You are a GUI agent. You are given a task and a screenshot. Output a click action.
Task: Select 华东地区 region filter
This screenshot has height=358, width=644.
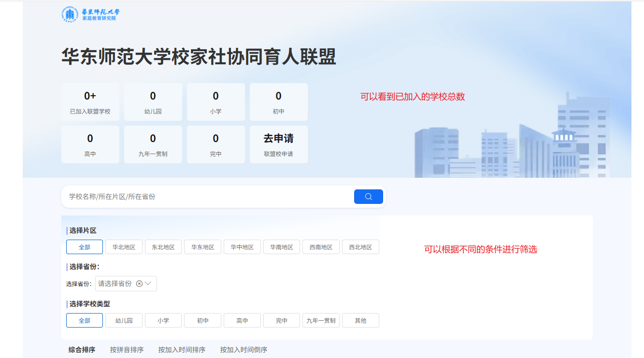(x=202, y=247)
